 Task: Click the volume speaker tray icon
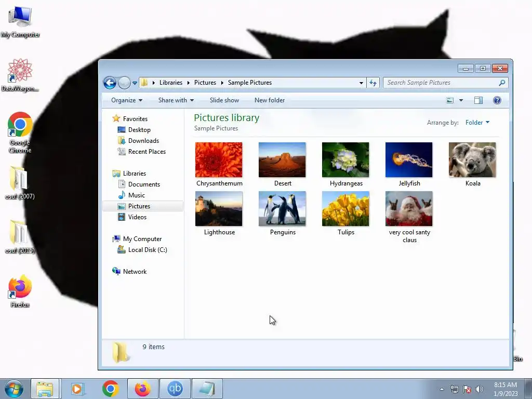tap(480, 389)
